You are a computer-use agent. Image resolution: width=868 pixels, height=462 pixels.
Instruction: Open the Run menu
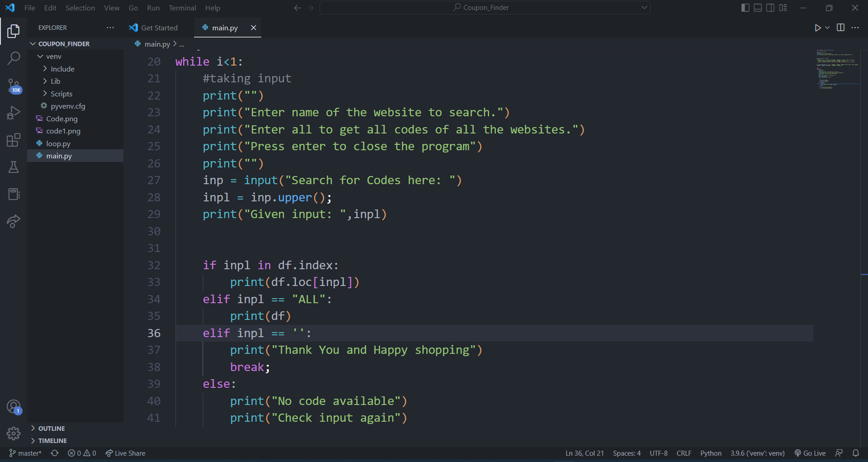pyautogui.click(x=153, y=8)
